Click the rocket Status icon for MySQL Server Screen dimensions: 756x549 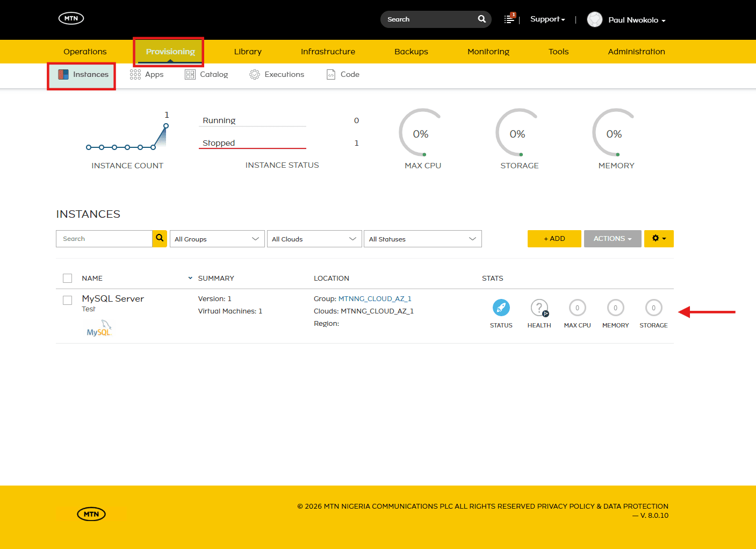501,308
